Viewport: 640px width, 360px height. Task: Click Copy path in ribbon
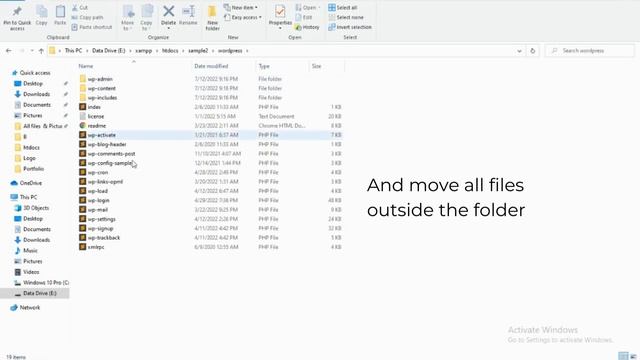click(x=87, y=17)
